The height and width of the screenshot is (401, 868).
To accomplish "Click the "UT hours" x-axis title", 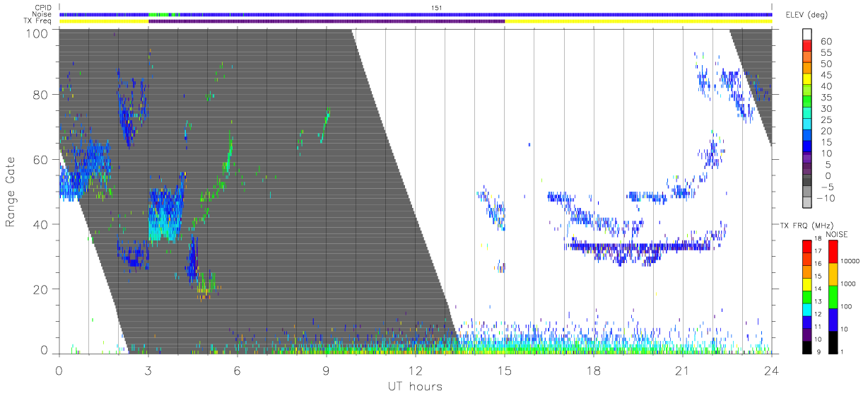I will (x=414, y=386).
